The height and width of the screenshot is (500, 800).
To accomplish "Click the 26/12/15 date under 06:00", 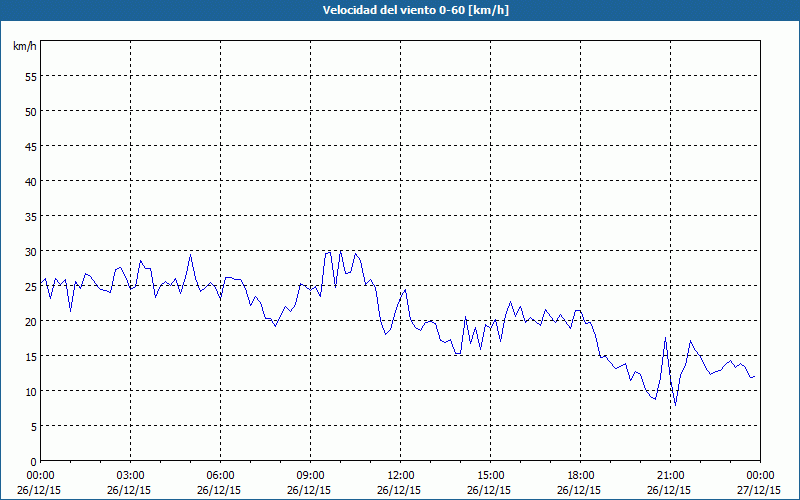I will [x=219, y=490].
